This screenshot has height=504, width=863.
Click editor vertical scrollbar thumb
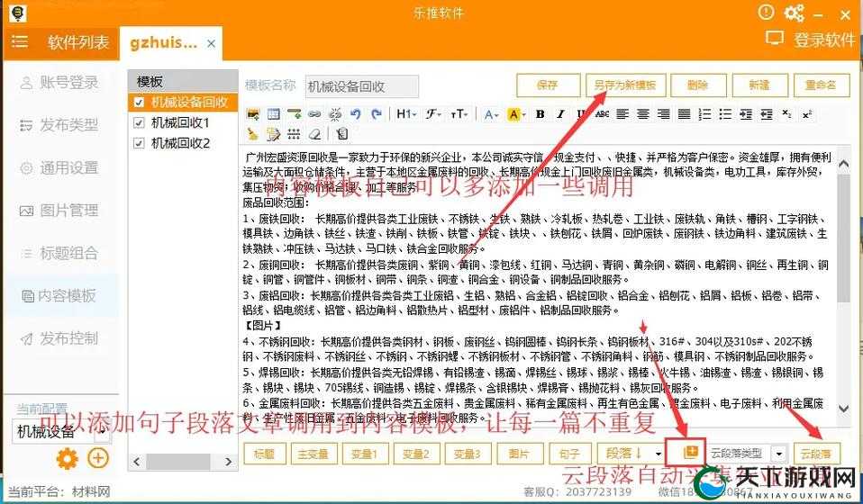(843, 237)
